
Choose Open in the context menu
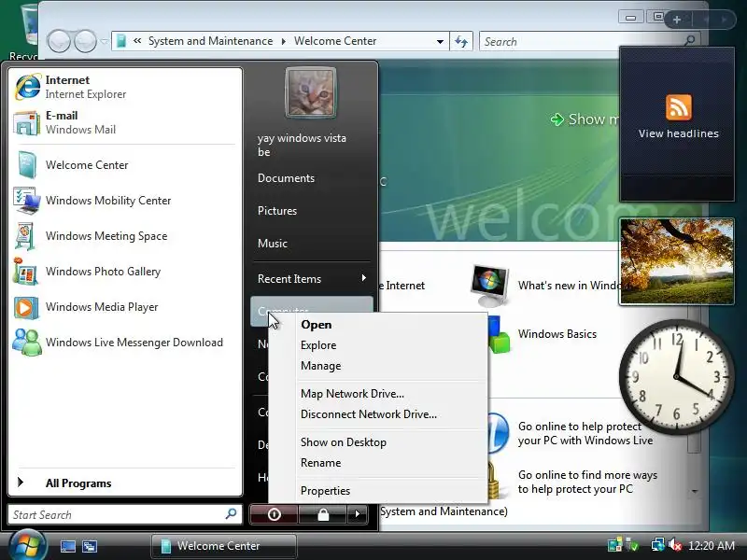317,325
